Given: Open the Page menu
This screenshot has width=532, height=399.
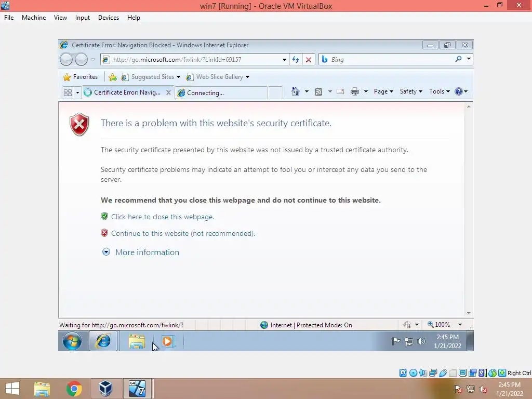Looking at the screenshot, I should pos(383,91).
